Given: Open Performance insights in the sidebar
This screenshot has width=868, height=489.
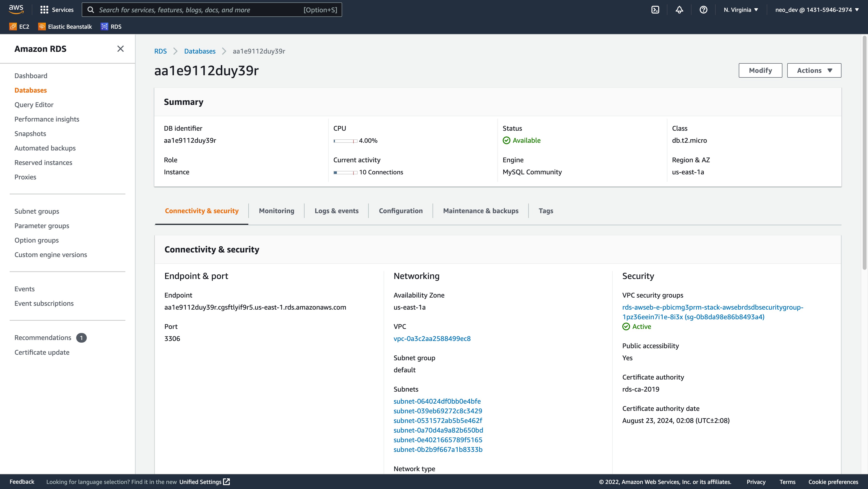Looking at the screenshot, I should click(x=47, y=119).
